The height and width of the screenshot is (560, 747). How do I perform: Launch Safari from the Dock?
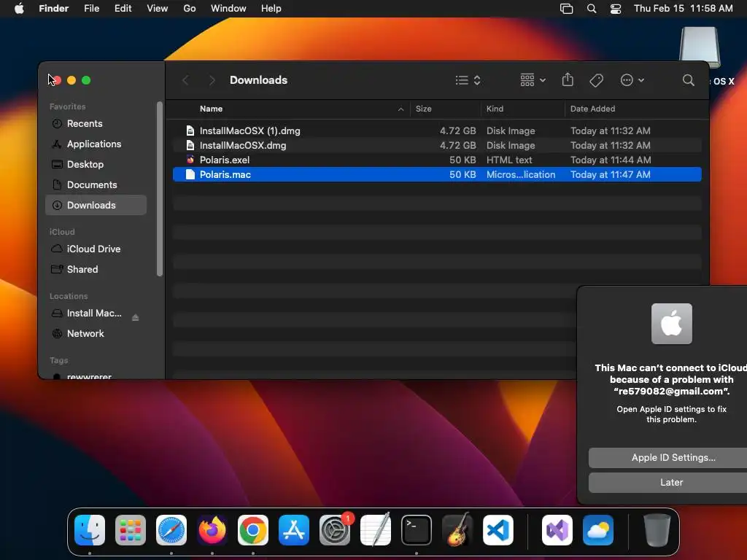tap(171, 530)
